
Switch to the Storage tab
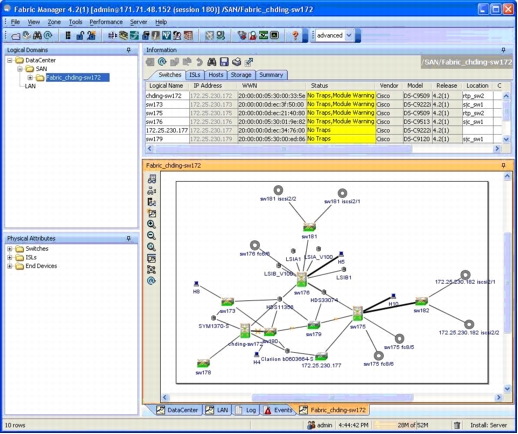(x=241, y=75)
